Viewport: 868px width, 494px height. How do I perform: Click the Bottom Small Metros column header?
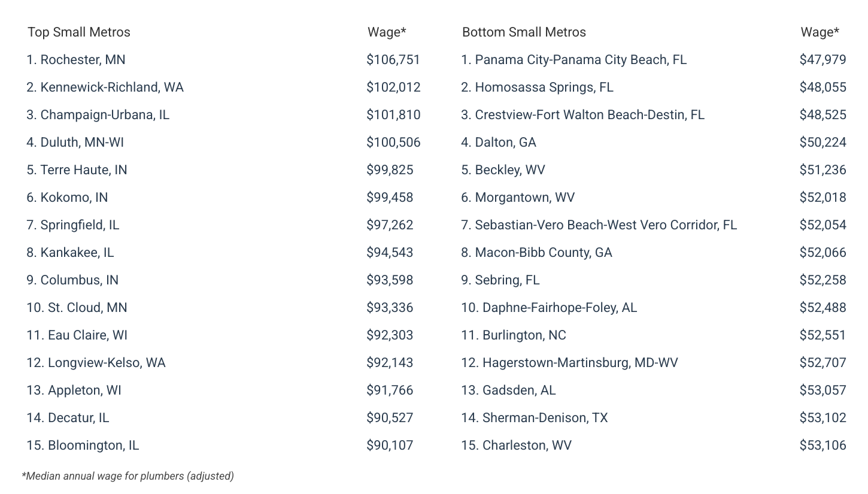[524, 32]
